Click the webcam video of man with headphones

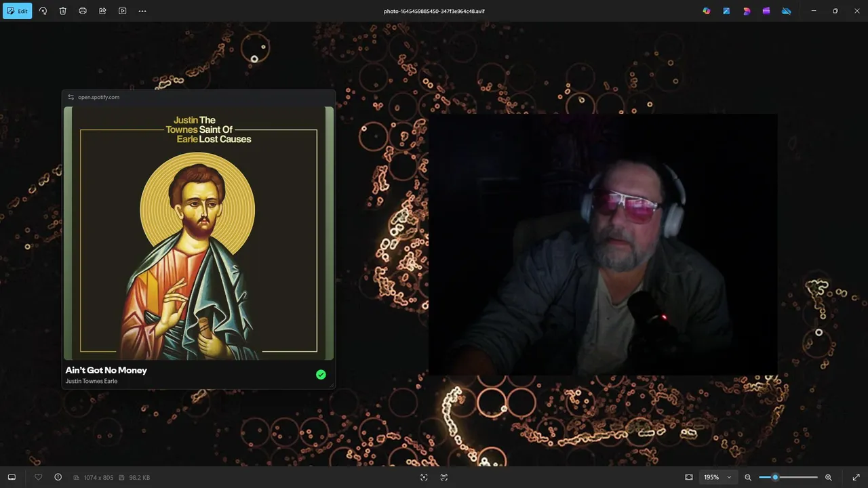click(x=603, y=244)
